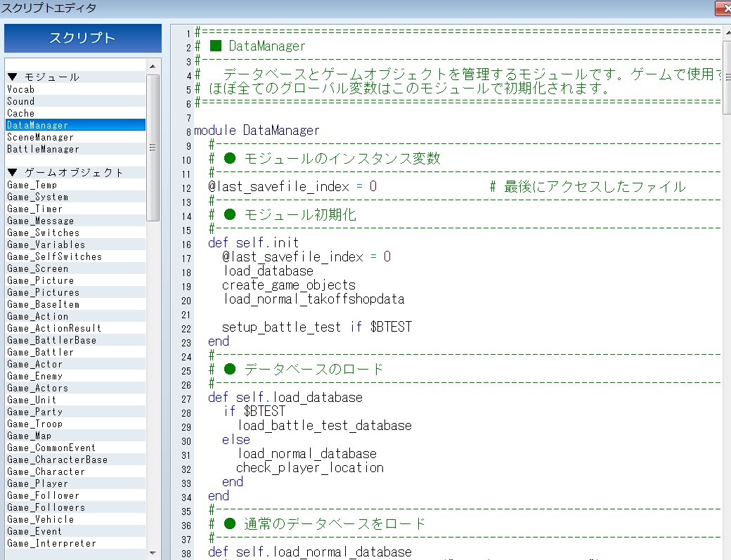731x560 pixels.
Task: Select Game_CharacterBase in the script list
Action: tap(75, 460)
